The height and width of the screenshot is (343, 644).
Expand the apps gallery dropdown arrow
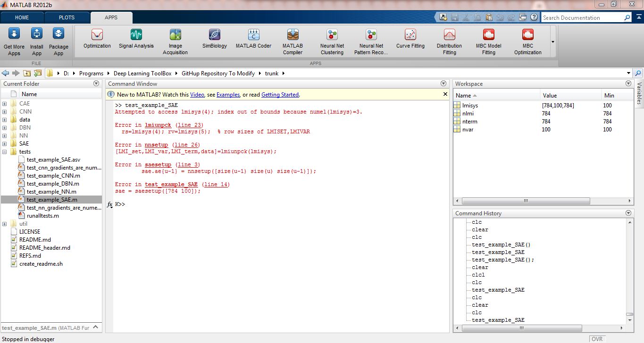coord(552,41)
